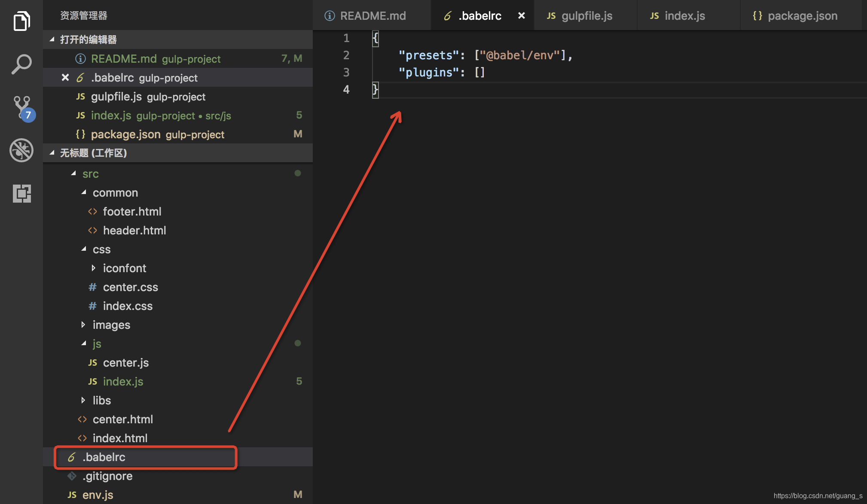Open the Extensions view in activity bar

pos(21,193)
